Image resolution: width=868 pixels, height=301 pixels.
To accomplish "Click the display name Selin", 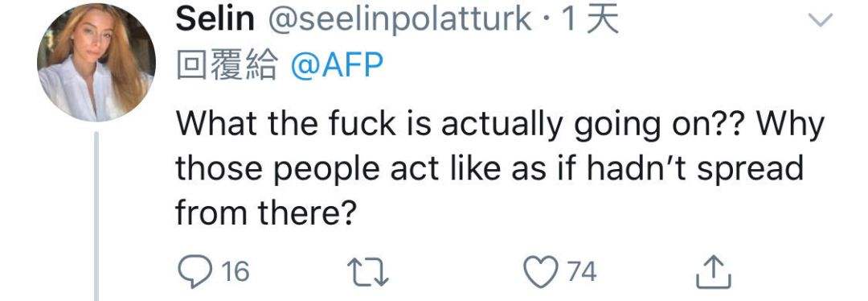I will coord(215,20).
